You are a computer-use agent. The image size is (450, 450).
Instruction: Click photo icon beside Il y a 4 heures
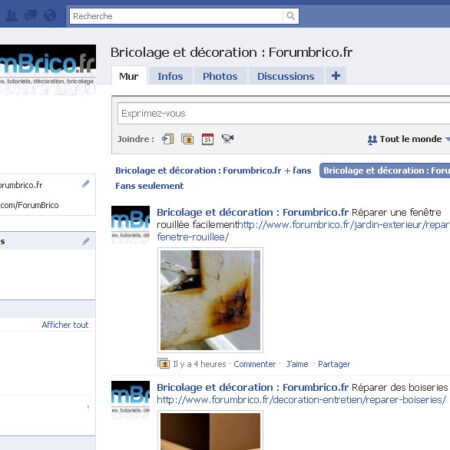click(x=163, y=364)
